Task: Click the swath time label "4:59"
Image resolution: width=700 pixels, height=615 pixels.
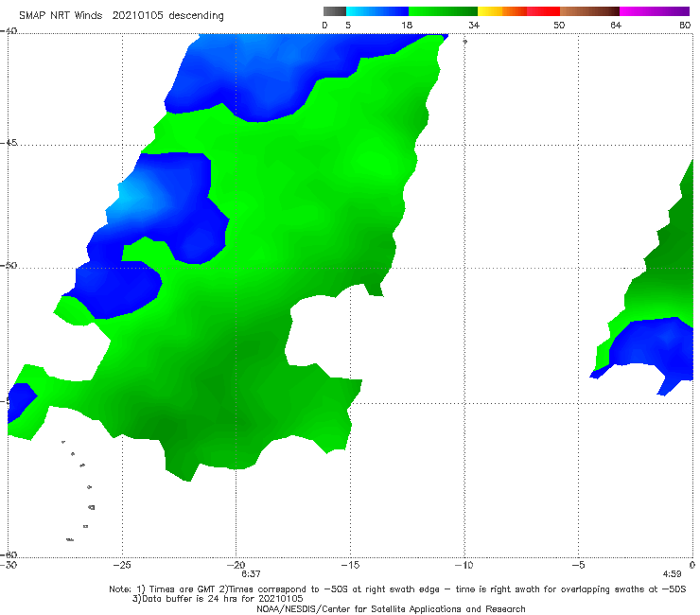Action: click(672, 574)
